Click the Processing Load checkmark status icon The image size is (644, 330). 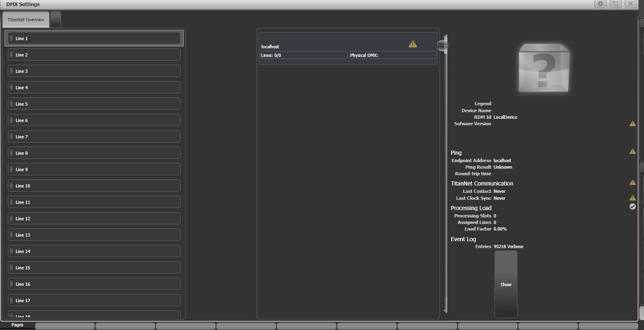coord(633,207)
